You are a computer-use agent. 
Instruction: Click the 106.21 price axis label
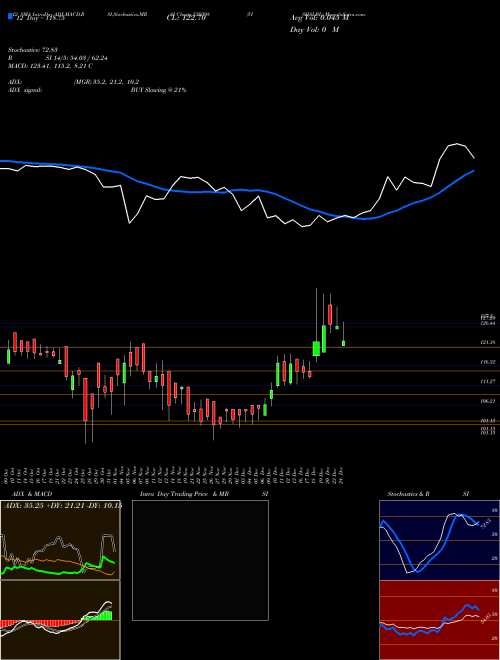pyautogui.click(x=487, y=401)
